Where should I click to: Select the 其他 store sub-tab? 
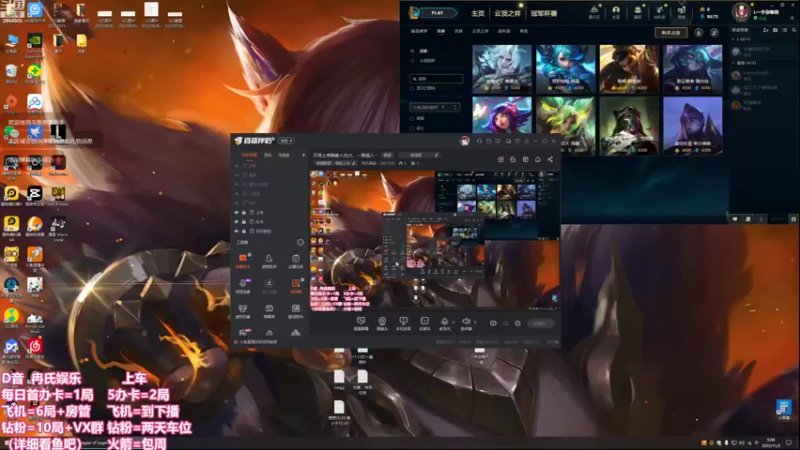[x=523, y=31]
